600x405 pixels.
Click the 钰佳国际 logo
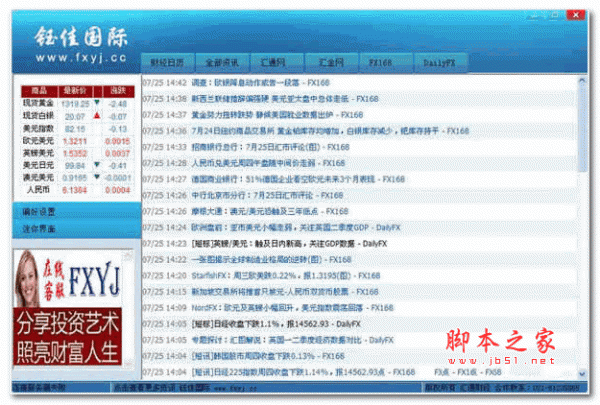(81, 37)
